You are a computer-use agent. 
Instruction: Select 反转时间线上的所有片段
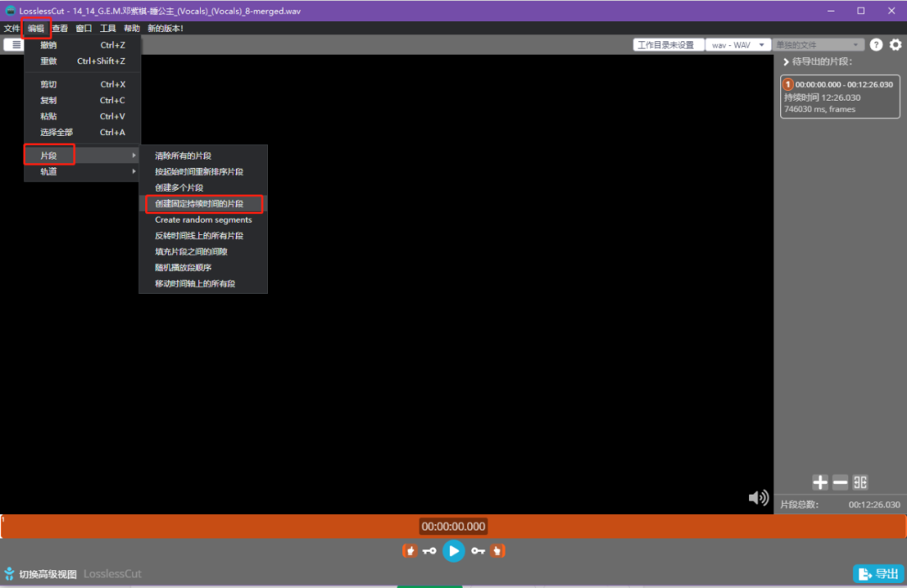(x=203, y=235)
